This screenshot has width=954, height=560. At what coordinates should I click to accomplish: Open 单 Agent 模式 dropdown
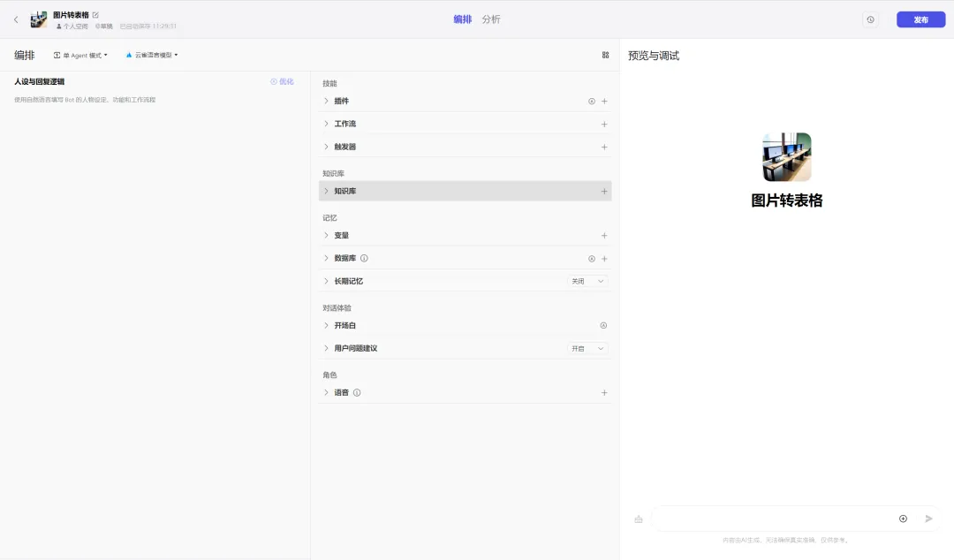(80, 55)
